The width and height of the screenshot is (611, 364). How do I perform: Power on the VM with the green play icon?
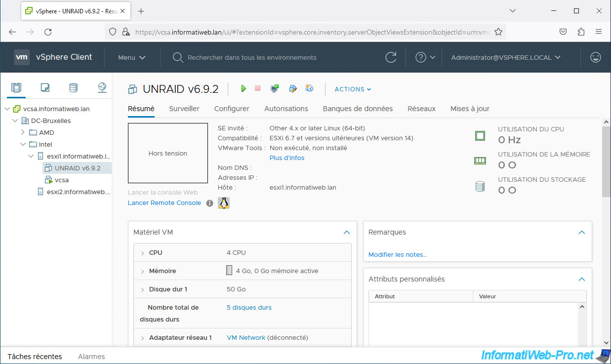[x=243, y=89]
